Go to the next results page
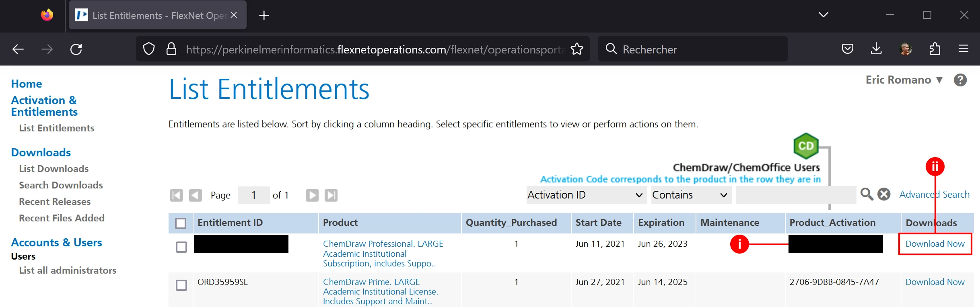980x307 pixels. click(x=312, y=195)
